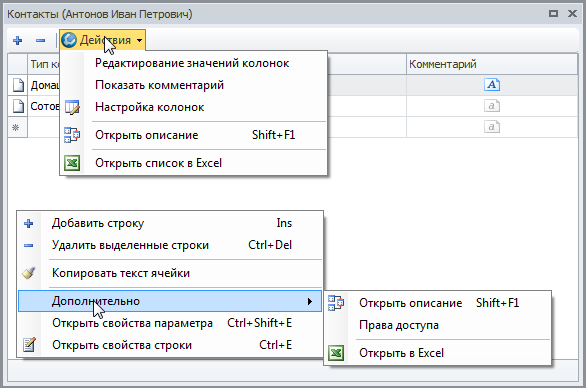Screen dimensions: 586x388
Task: Click the blue minus delete-row toolbar icon
Action: (40, 40)
